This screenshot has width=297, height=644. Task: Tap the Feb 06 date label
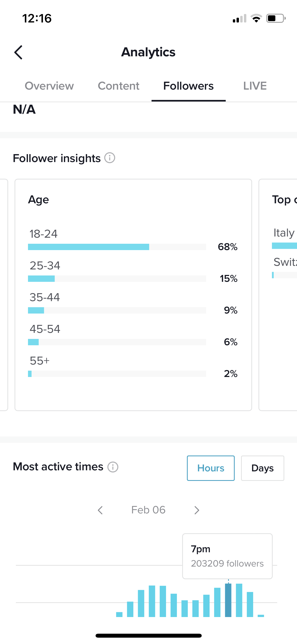[148, 510]
